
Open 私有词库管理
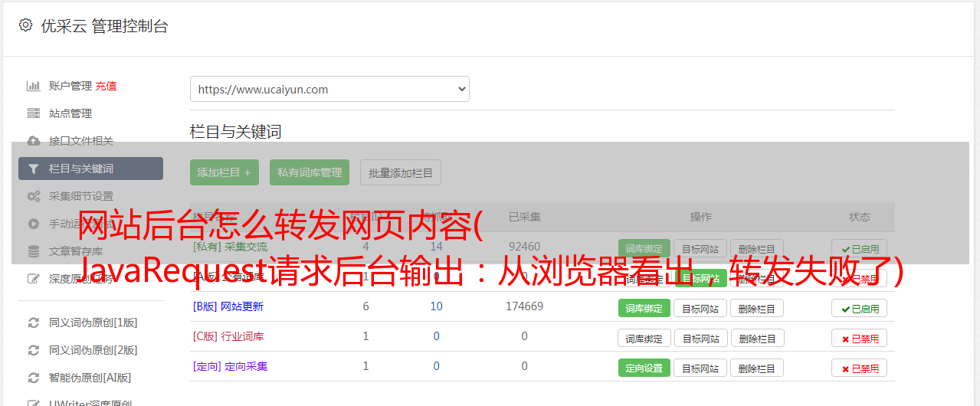click(310, 172)
